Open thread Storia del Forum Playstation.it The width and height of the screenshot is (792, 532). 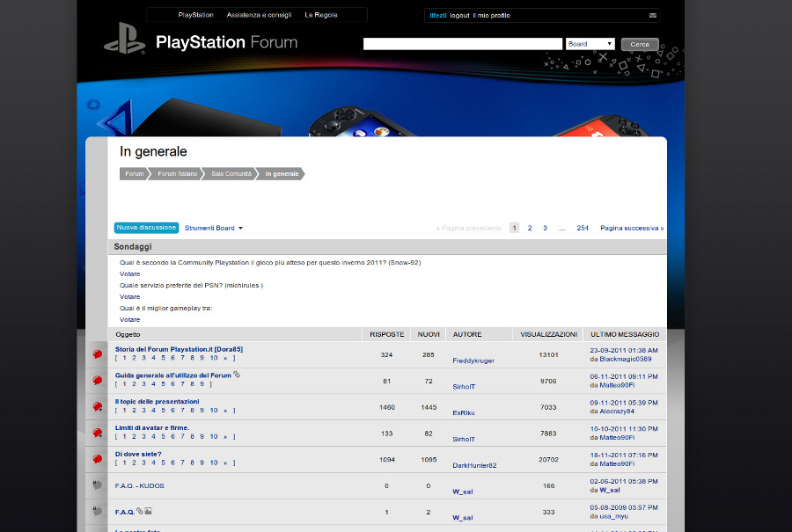pos(179,349)
